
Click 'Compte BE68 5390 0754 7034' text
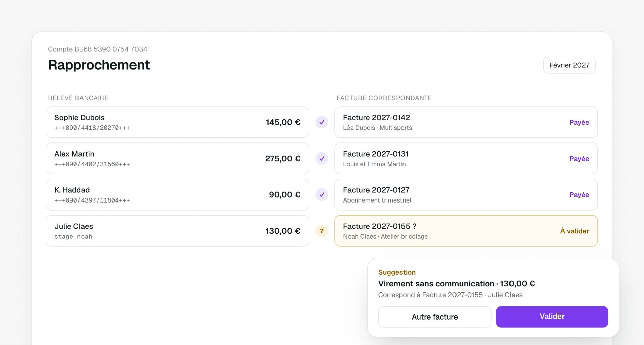click(97, 49)
